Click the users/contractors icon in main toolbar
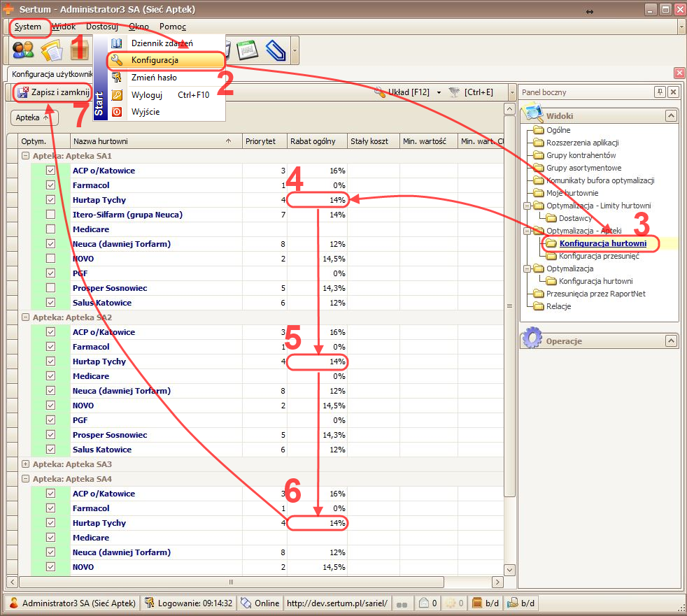687x616 pixels. click(23, 50)
